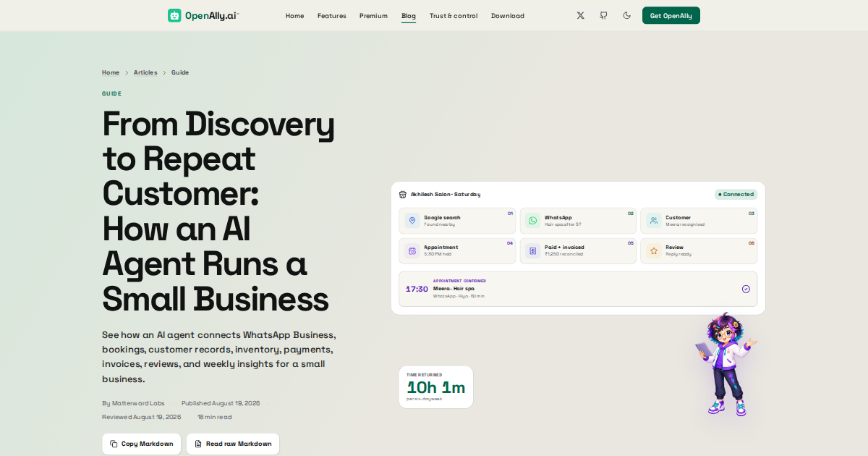Click the Connected status badge text

739,194
